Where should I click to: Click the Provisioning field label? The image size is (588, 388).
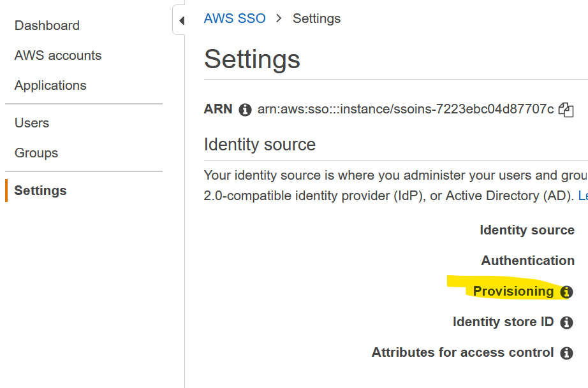(513, 291)
